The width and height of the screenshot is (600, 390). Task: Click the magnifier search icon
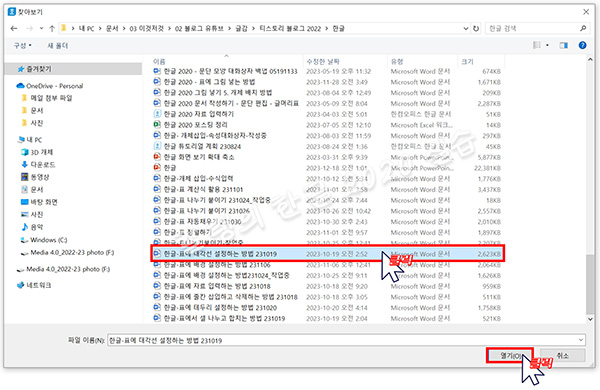[583, 28]
